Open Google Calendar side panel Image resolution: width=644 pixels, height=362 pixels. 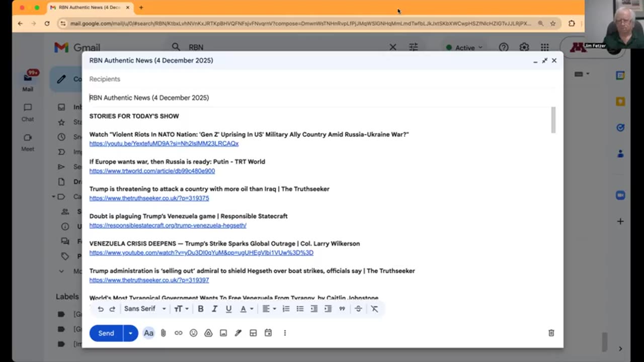[620, 75]
